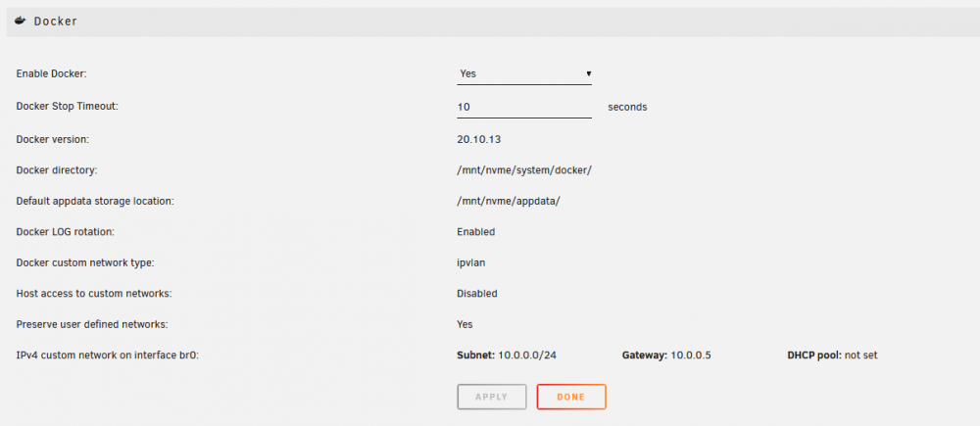
Task: Click the Enable Docker label
Action: (x=51, y=73)
